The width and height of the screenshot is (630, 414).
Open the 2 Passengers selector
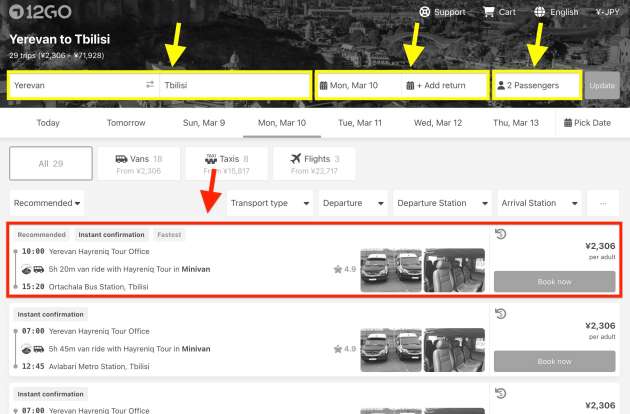coord(537,85)
